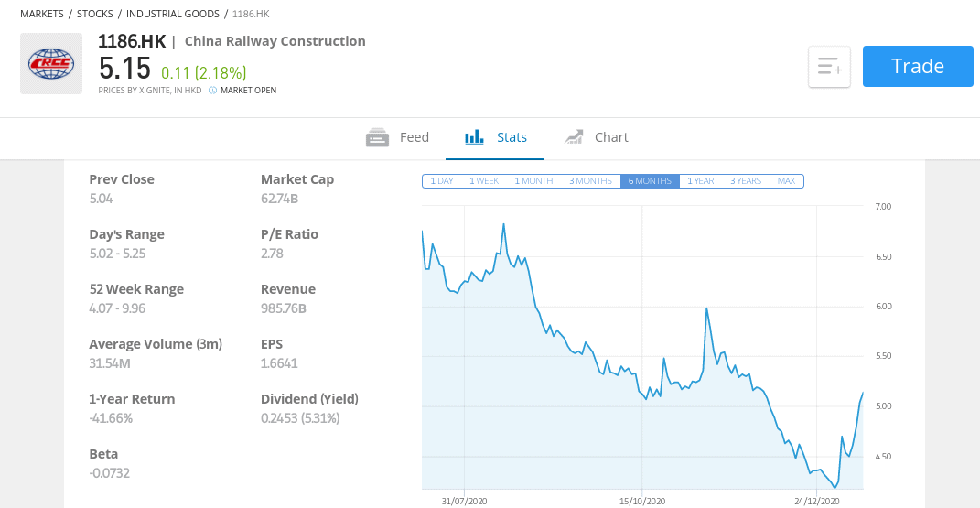Image resolution: width=980 pixels, height=508 pixels.
Task: Click the Revenue value 985.76B
Action: (x=283, y=308)
